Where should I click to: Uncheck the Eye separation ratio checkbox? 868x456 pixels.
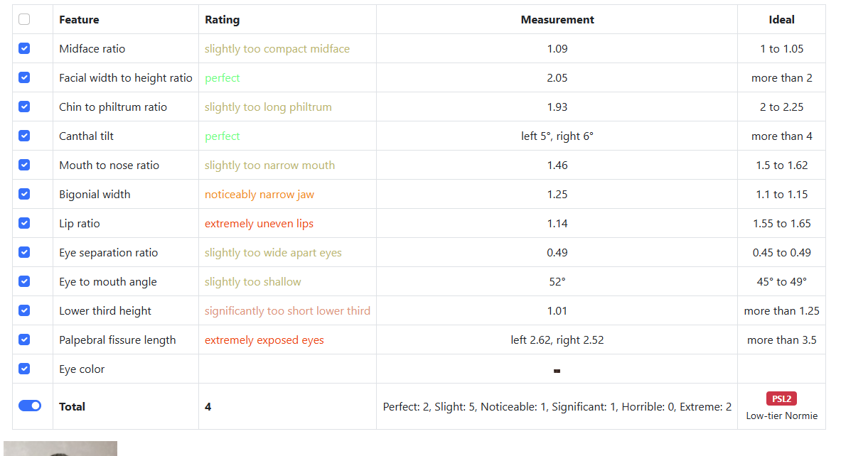(x=24, y=252)
